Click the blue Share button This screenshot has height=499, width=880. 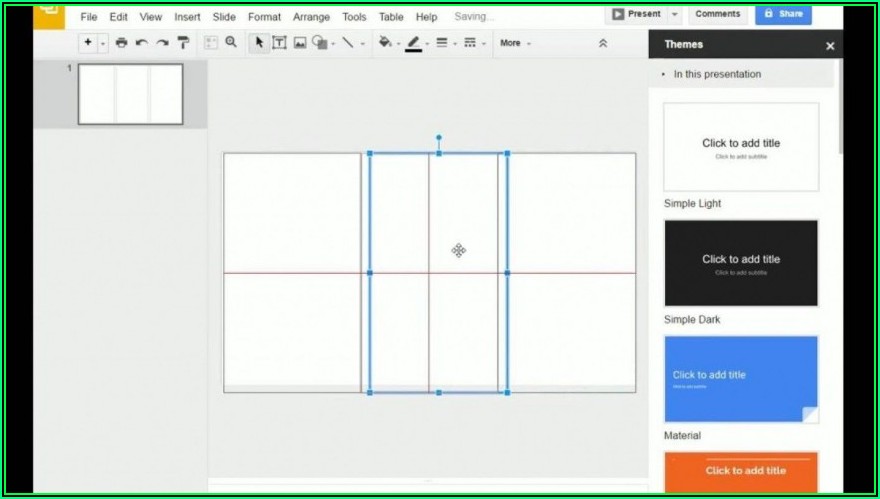tap(783, 14)
